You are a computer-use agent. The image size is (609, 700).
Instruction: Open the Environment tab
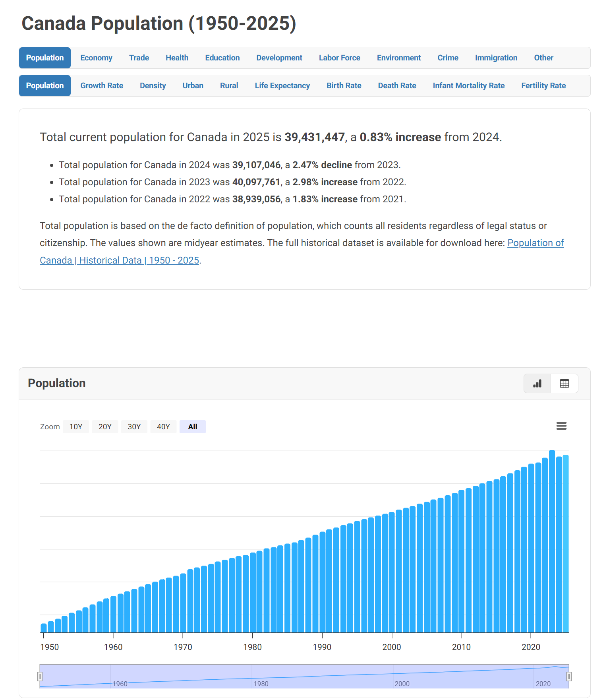399,58
